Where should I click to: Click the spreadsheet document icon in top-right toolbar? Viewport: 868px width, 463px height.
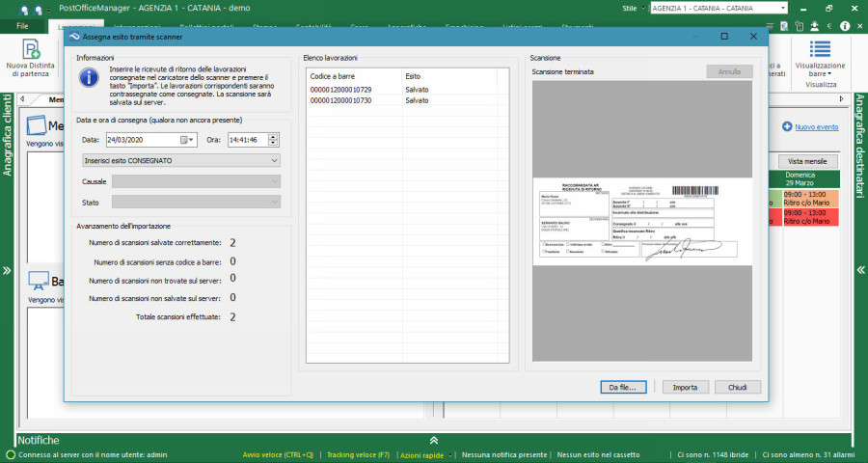784,26
